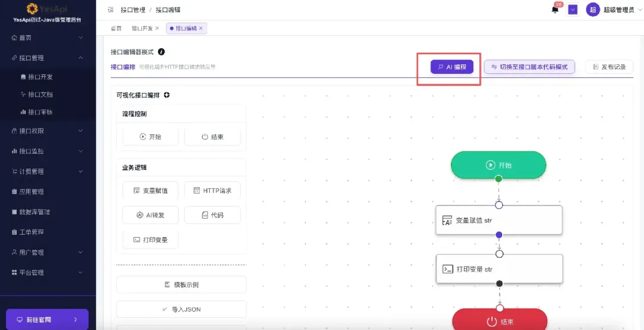This screenshot has height=330, width=644.
Task: Click the purple output port of 变量赋值 node
Action: [x=499, y=235]
